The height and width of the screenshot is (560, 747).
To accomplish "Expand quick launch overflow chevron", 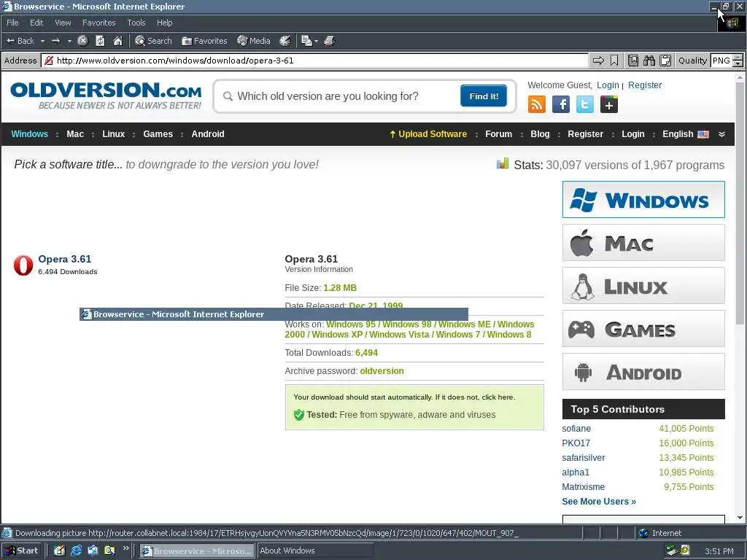I will 125,548.
